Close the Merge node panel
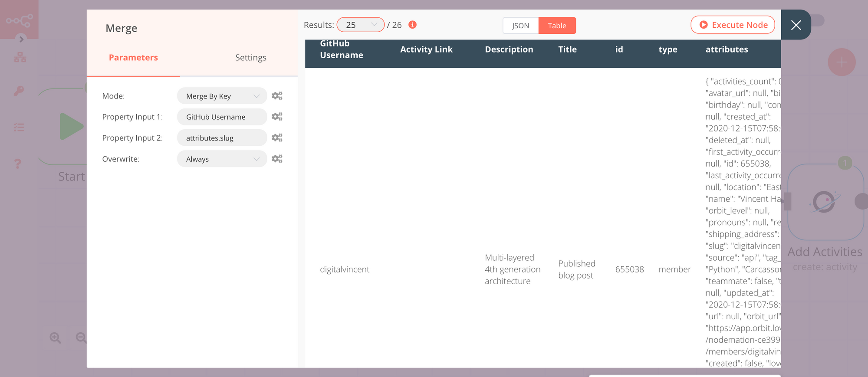Viewport: 868px width, 377px height. click(x=796, y=25)
